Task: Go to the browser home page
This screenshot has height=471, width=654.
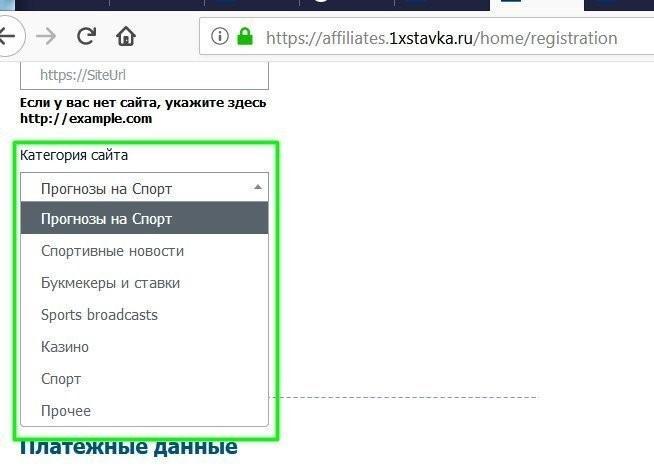Action: point(125,38)
